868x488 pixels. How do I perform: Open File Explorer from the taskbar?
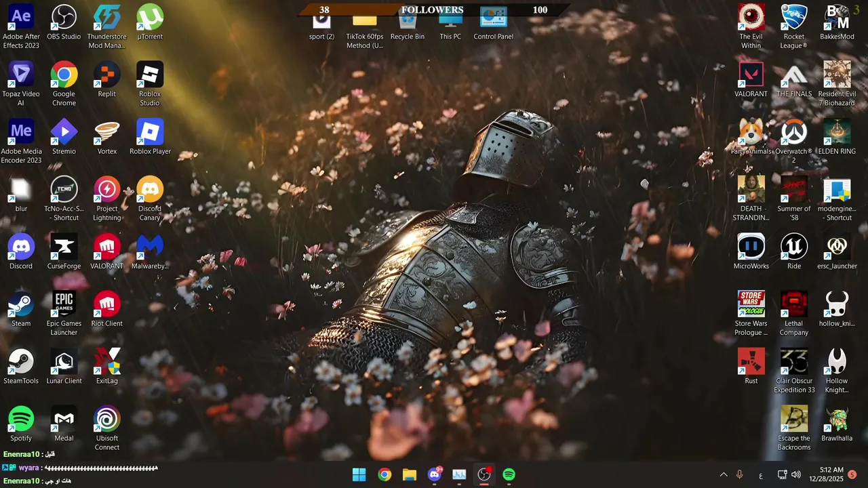[x=410, y=474]
